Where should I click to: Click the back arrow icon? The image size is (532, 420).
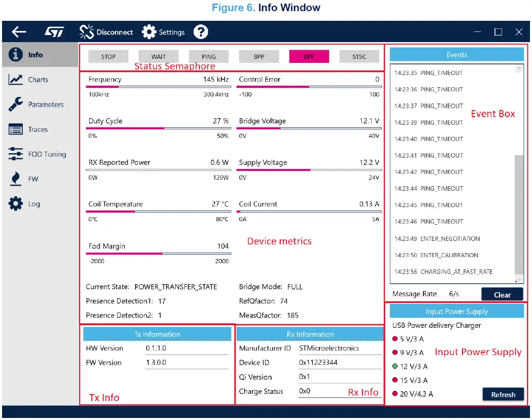click(19, 32)
